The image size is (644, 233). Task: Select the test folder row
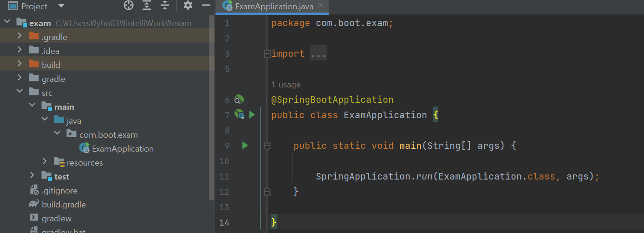pyautogui.click(x=104, y=176)
